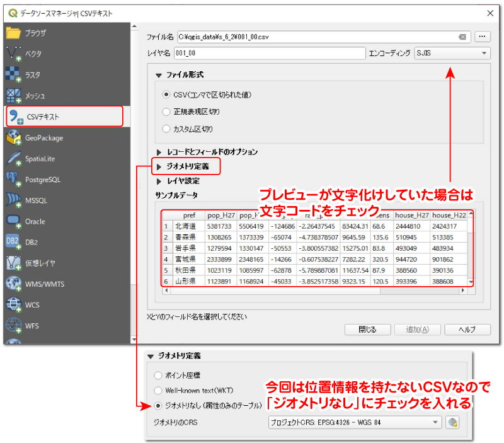Image resolution: width=504 pixels, height=443 pixels.
Task: Expand the ジオメトリ定義 section in dialog
Action: [x=159, y=166]
